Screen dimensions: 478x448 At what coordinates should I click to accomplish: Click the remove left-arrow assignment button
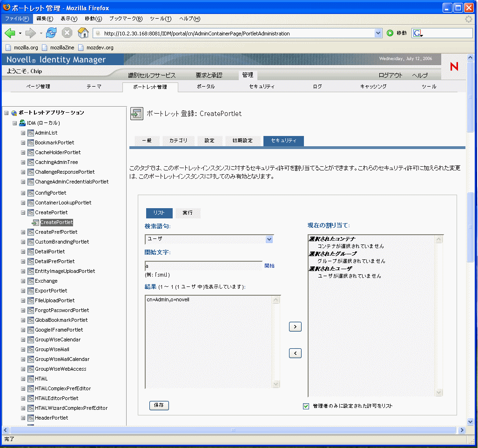[x=295, y=353]
